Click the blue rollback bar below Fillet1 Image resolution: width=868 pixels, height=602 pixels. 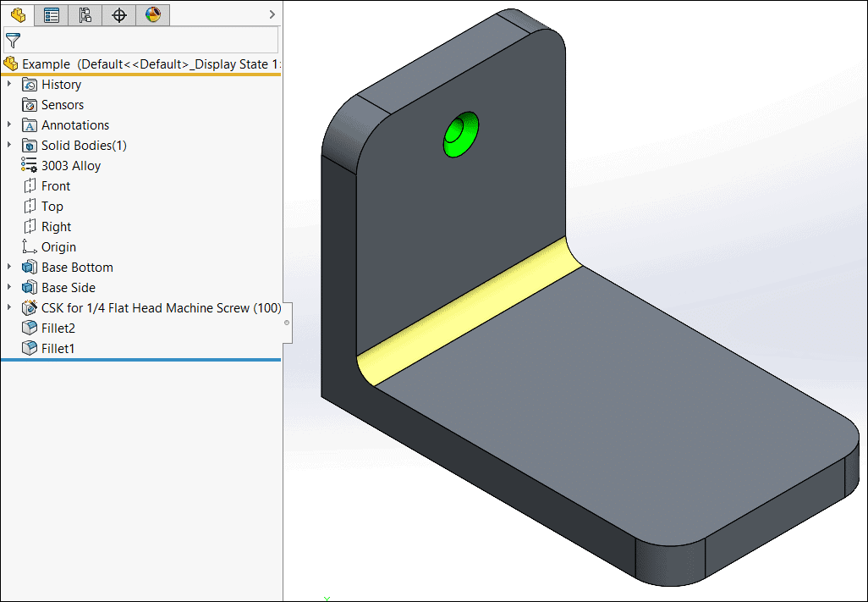141,360
